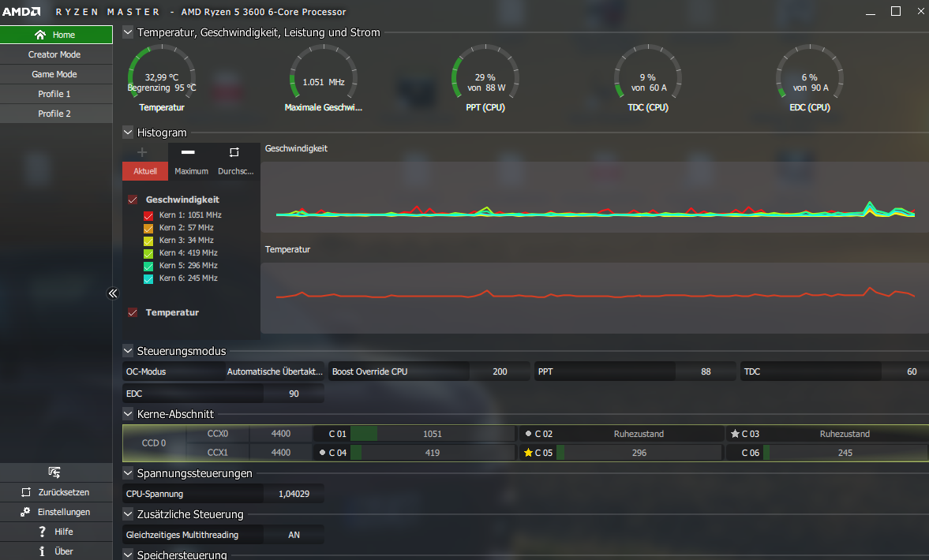The height and width of the screenshot is (560, 929).
Task: Switch to Creator Mode
Action: [x=56, y=54]
